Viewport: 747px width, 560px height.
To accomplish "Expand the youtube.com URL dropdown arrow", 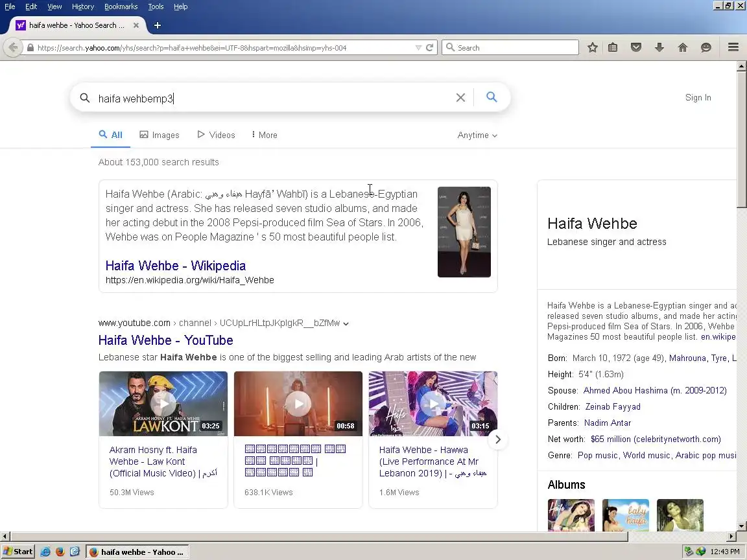I will [346, 324].
